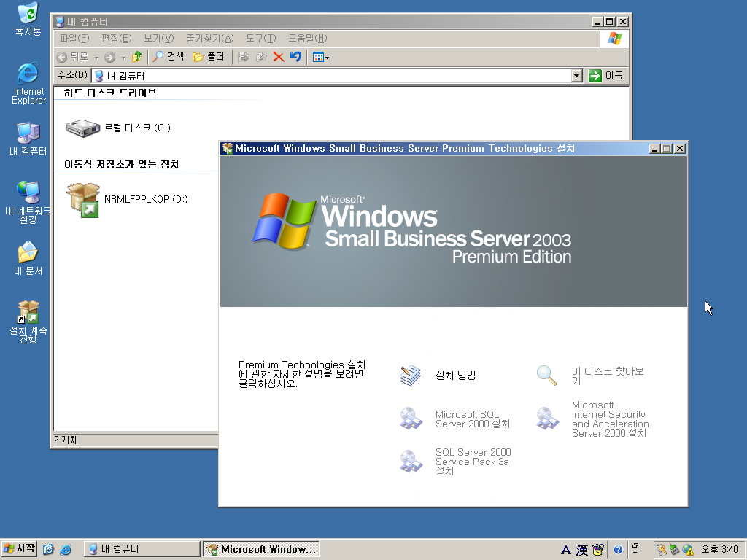The image size is (747, 560).
Task: Click the forward arrow in Explorer toolbar
Action: point(110,57)
